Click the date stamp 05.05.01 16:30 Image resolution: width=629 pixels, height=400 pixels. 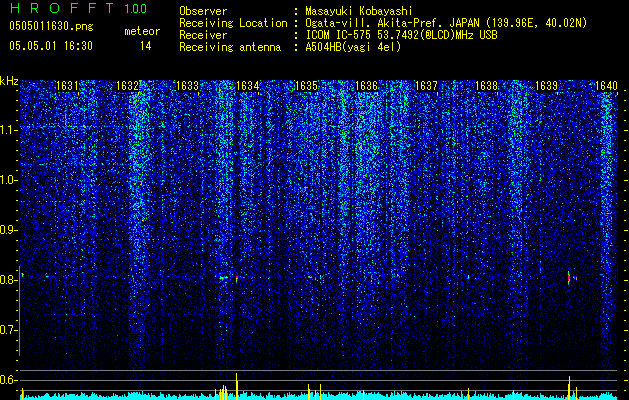tap(51, 46)
